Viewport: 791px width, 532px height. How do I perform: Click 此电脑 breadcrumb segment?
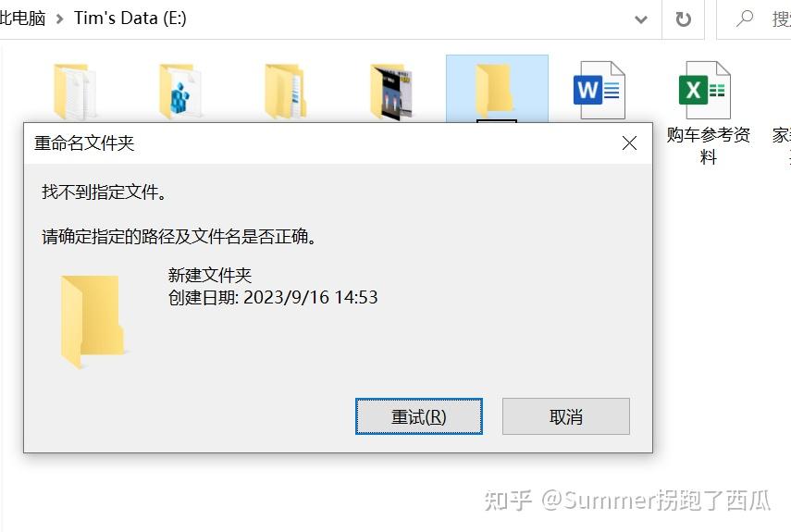click(22, 19)
